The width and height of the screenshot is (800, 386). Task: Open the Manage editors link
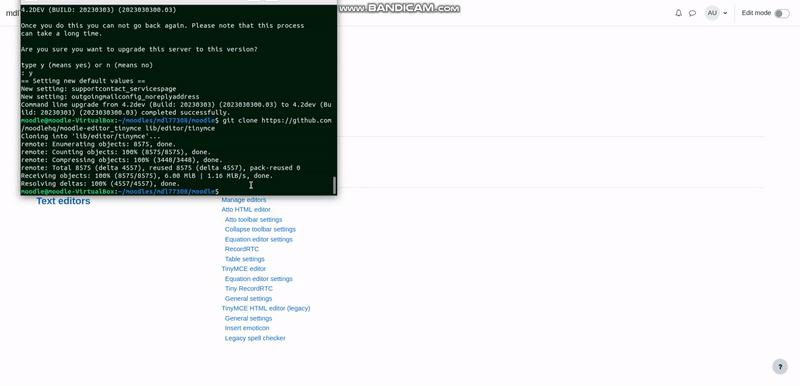tap(243, 200)
